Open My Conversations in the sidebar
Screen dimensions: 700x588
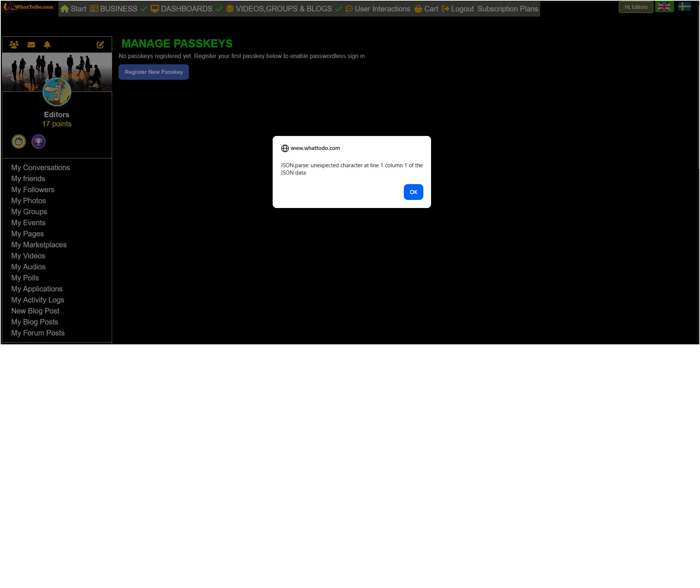click(x=40, y=168)
